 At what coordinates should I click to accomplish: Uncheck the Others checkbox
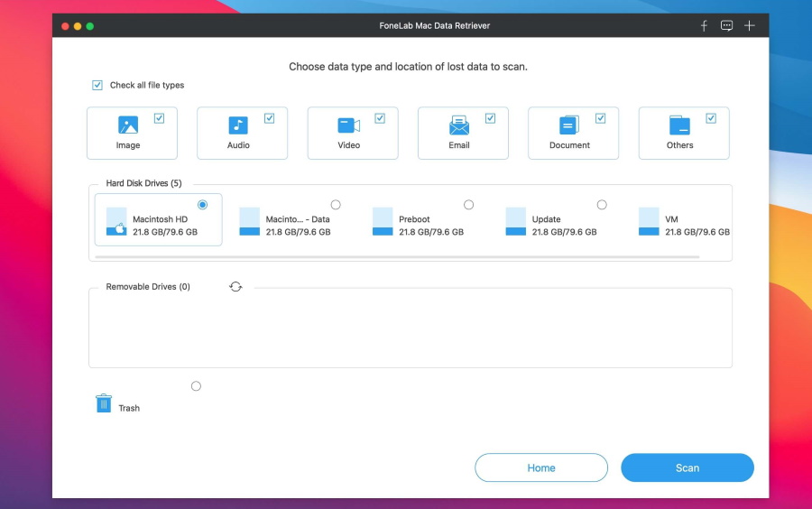(x=711, y=118)
